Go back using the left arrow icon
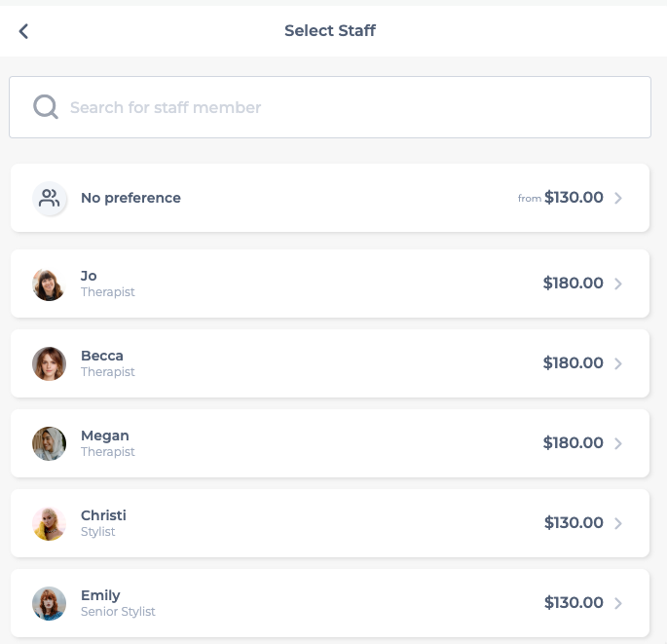The height and width of the screenshot is (644, 667). (x=23, y=31)
